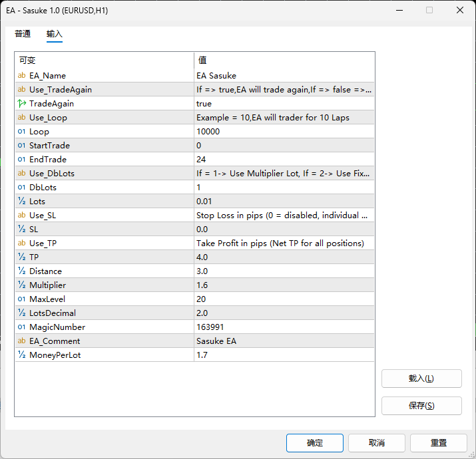
Task: Click the Multiplier variable name
Action: point(48,285)
